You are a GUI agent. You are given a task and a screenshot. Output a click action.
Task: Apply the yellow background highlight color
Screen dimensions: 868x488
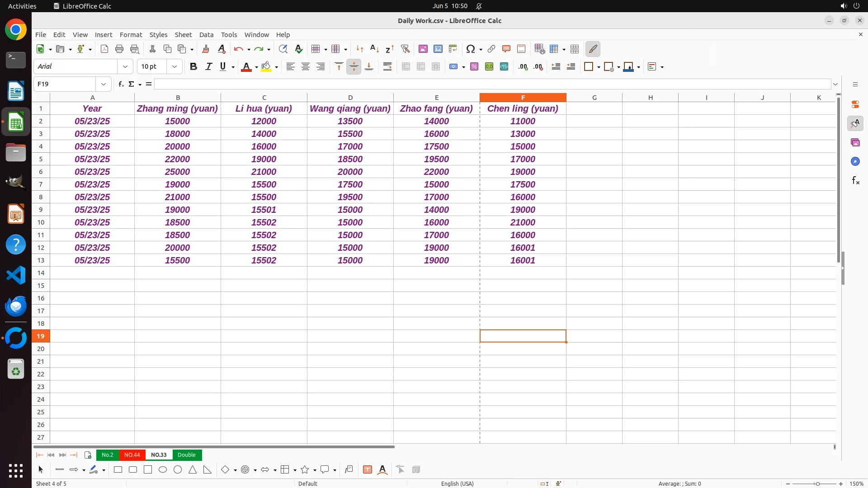(266, 67)
